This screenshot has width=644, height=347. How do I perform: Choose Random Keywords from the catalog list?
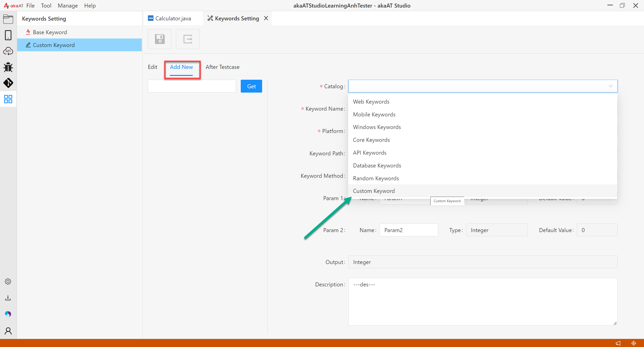(483, 178)
